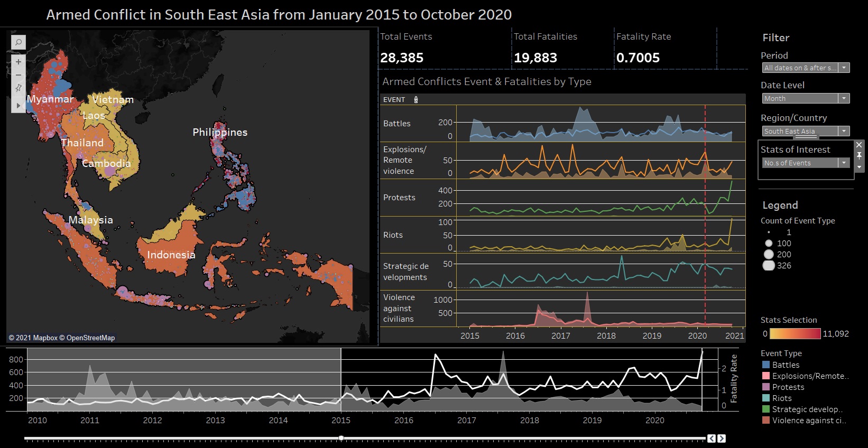Expand map tools arrow flyout
The height and width of the screenshot is (448, 868).
click(x=18, y=105)
